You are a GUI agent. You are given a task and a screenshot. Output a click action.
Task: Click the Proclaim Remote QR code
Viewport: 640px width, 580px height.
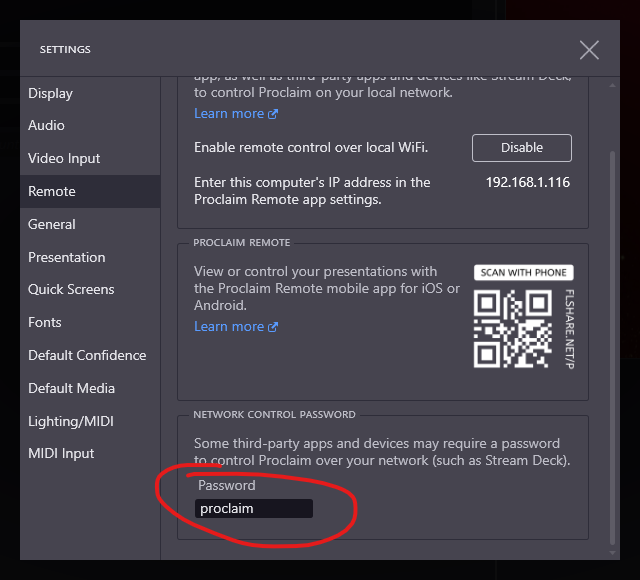tap(512, 329)
